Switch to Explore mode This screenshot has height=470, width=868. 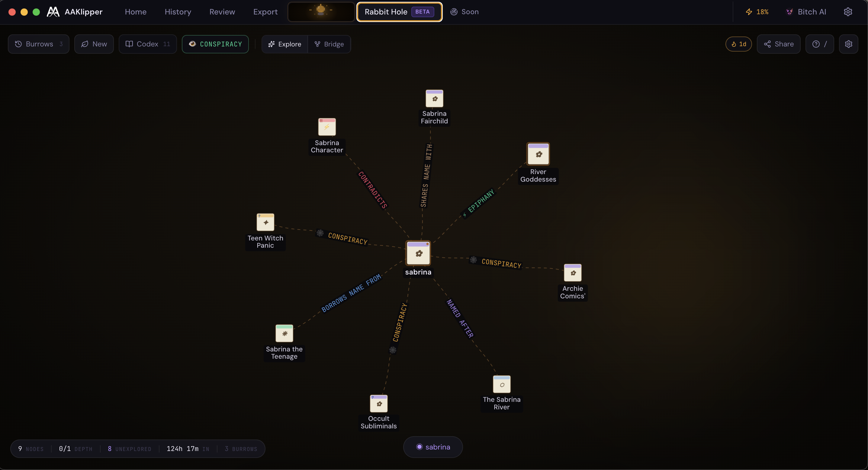285,44
